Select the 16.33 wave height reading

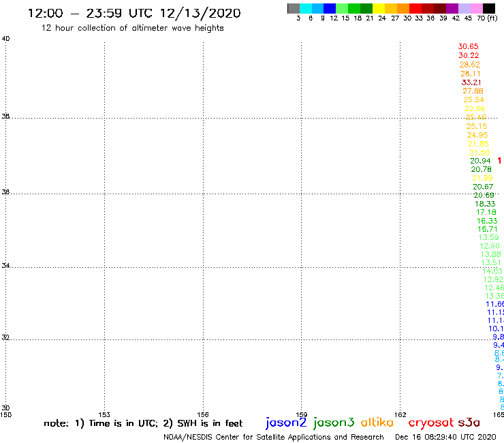(x=487, y=221)
